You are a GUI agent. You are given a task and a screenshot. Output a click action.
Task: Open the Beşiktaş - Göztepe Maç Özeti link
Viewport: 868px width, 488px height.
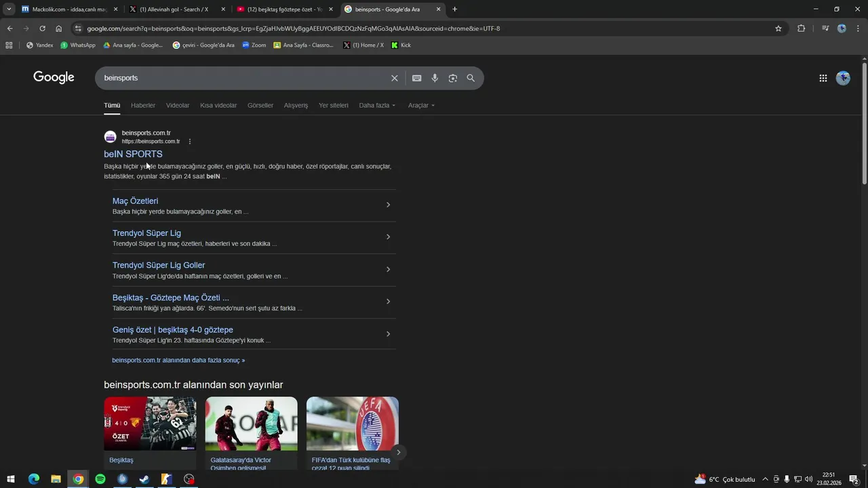coord(171,298)
